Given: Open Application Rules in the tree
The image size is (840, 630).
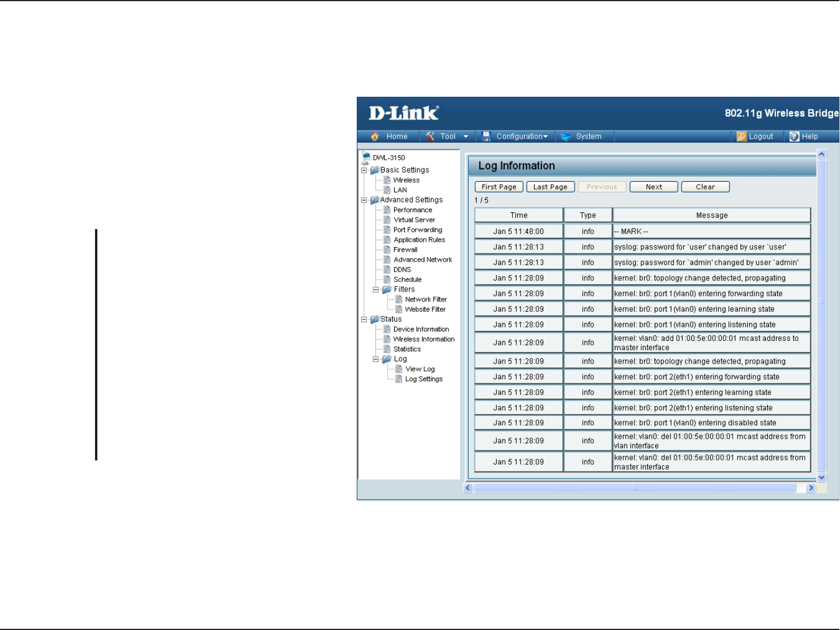Looking at the screenshot, I should click(x=419, y=240).
